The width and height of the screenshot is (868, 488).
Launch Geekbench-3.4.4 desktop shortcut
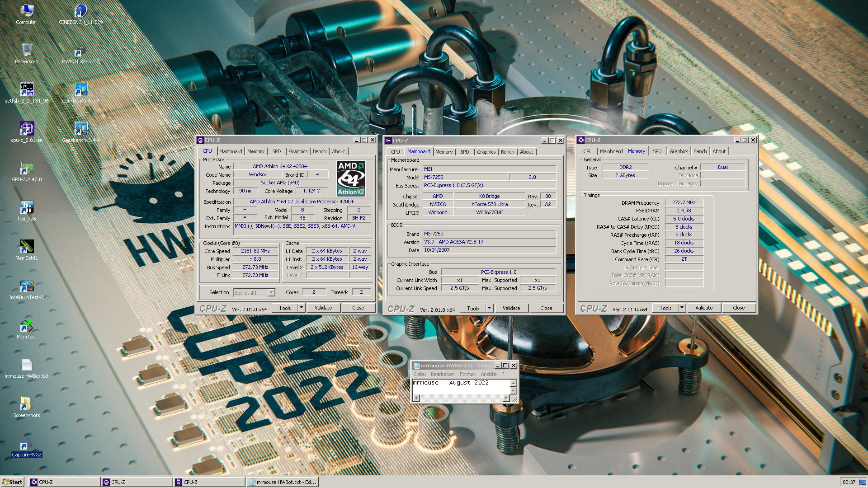pyautogui.click(x=81, y=132)
